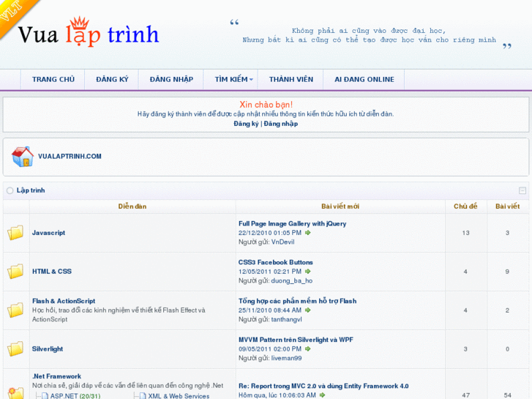The image size is (532, 399).
Task: Open THÀNH VIÊN in navigation bar
Action: pyautogui.click(x=291, y=80)
